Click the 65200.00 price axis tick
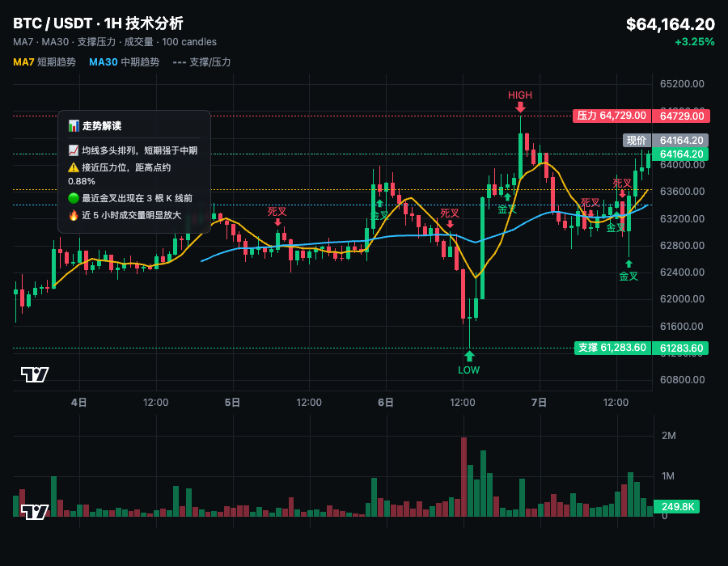 point(682,84)
